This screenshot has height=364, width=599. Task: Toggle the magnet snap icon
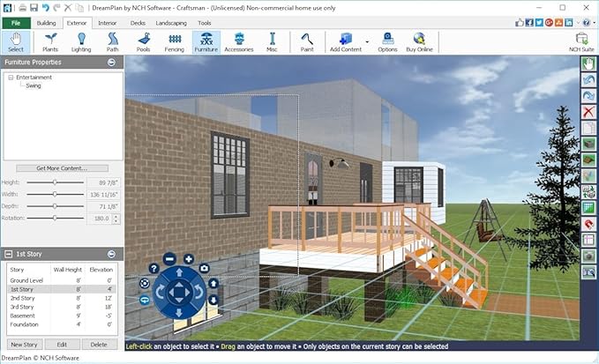click(x=588, y=224)
